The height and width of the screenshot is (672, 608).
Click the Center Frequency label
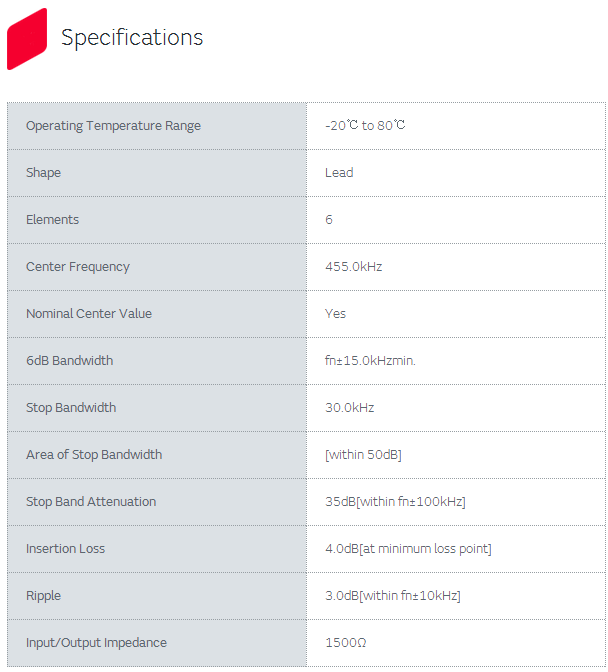(x=78, y=267)
